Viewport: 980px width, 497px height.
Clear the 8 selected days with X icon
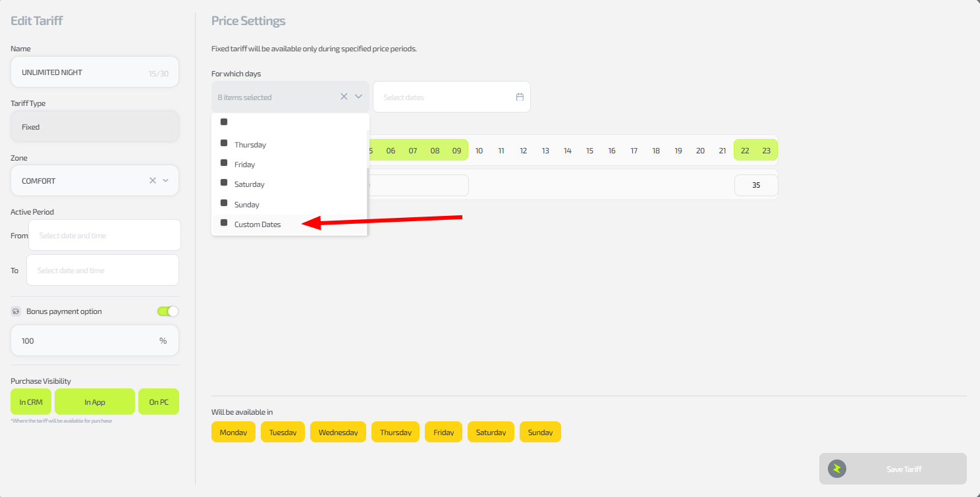344,97
